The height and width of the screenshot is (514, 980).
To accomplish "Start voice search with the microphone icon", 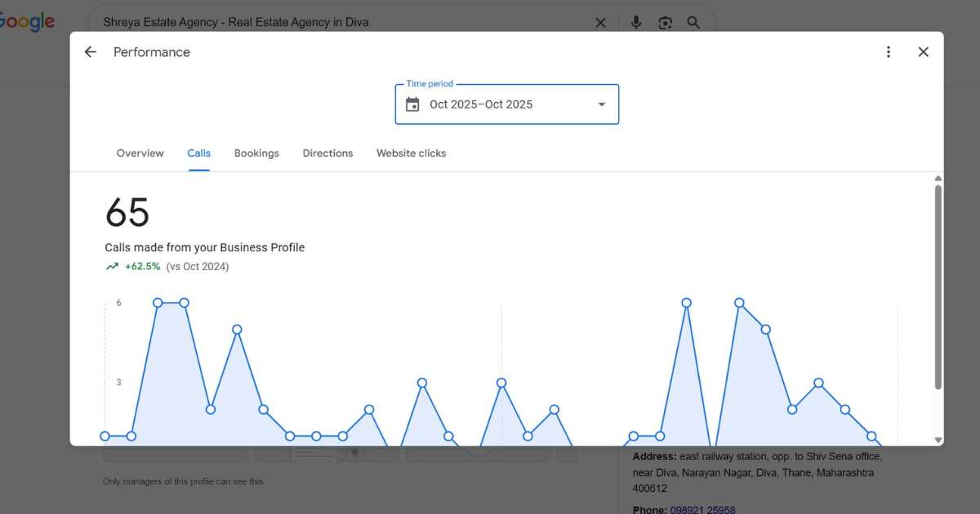I will click(636, 23).
